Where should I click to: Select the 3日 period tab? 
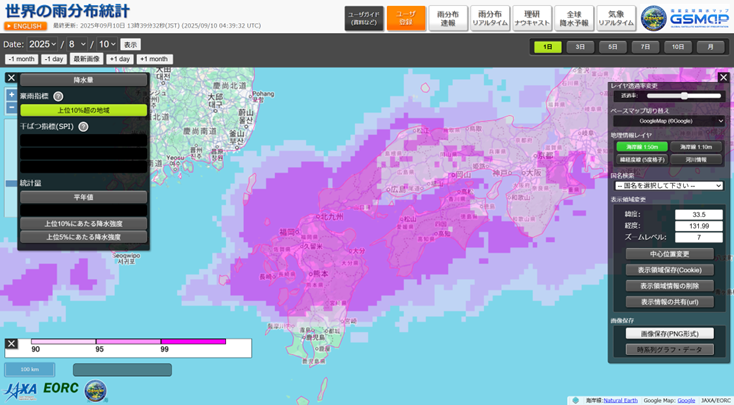coord(579,47)
